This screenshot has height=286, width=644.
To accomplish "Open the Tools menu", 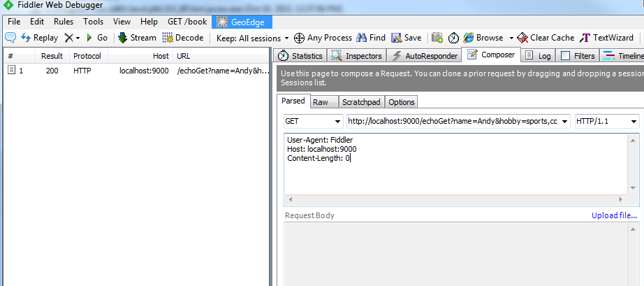I will pyautogui.click(x=93, y=22).
